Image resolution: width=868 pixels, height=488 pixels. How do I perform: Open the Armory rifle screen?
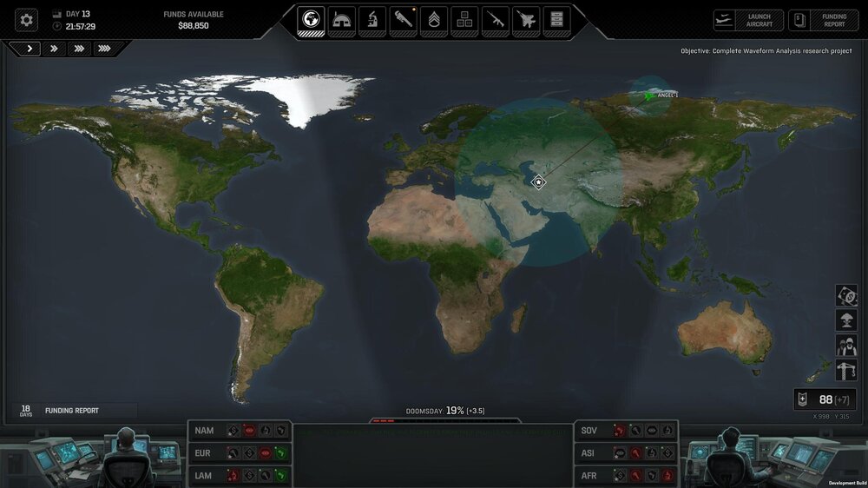coord(496,21)
